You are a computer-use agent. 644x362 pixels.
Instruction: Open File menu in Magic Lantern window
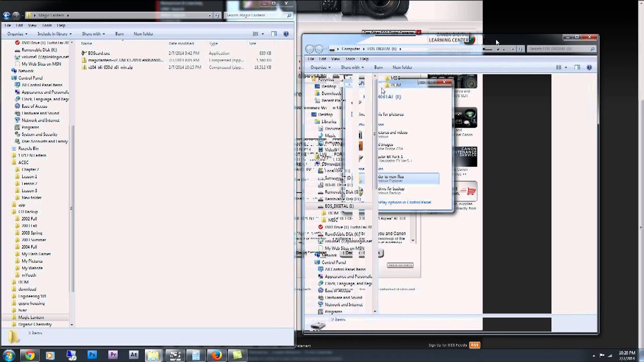[x=8, y=25]
